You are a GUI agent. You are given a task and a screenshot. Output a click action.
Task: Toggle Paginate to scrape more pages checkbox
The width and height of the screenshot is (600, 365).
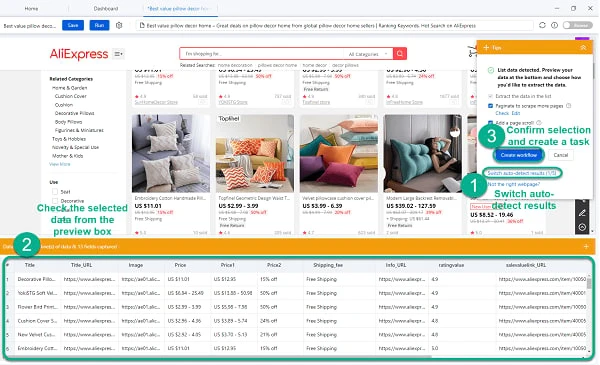(x=491, y=106)
